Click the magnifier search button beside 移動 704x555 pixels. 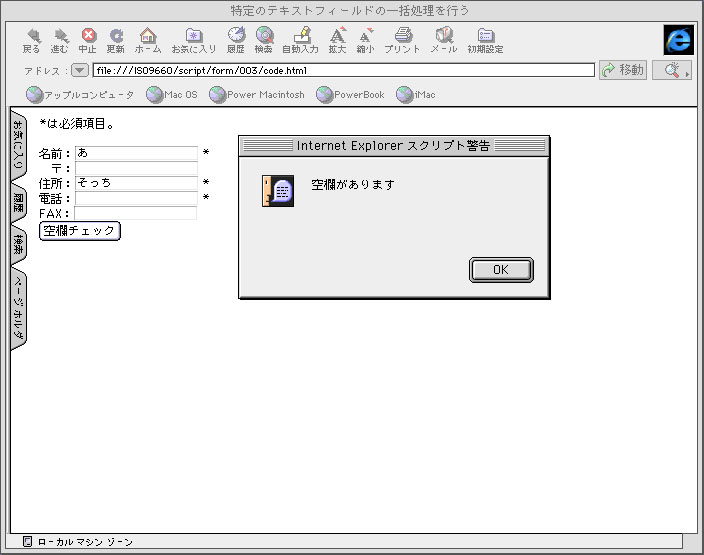pos(672,70)
